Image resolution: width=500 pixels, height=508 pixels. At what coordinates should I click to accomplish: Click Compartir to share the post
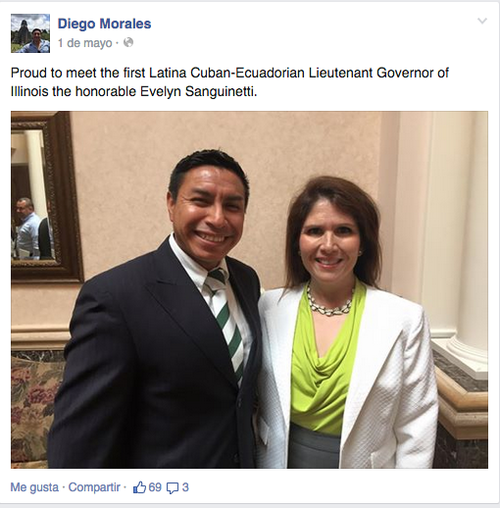pos(94,488)
